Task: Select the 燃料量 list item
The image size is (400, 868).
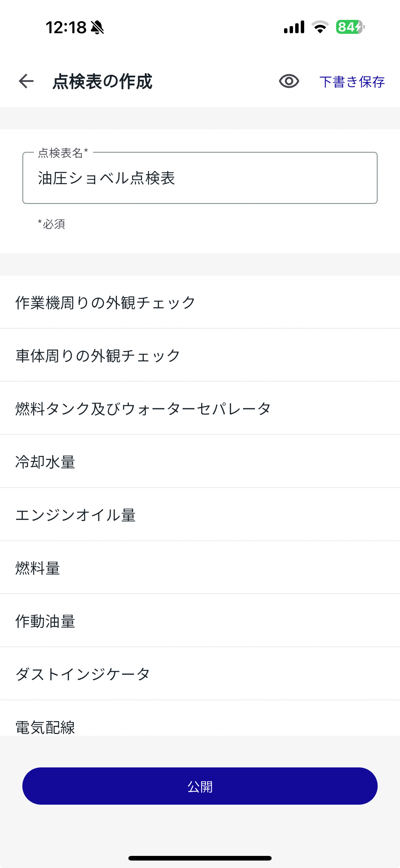Action: pyautogui.click(x=200, y=568)
